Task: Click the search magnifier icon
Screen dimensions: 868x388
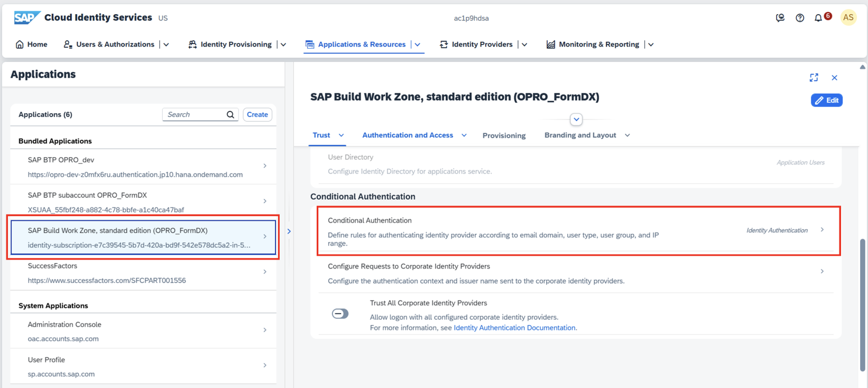Action: (x=230, y=115)
